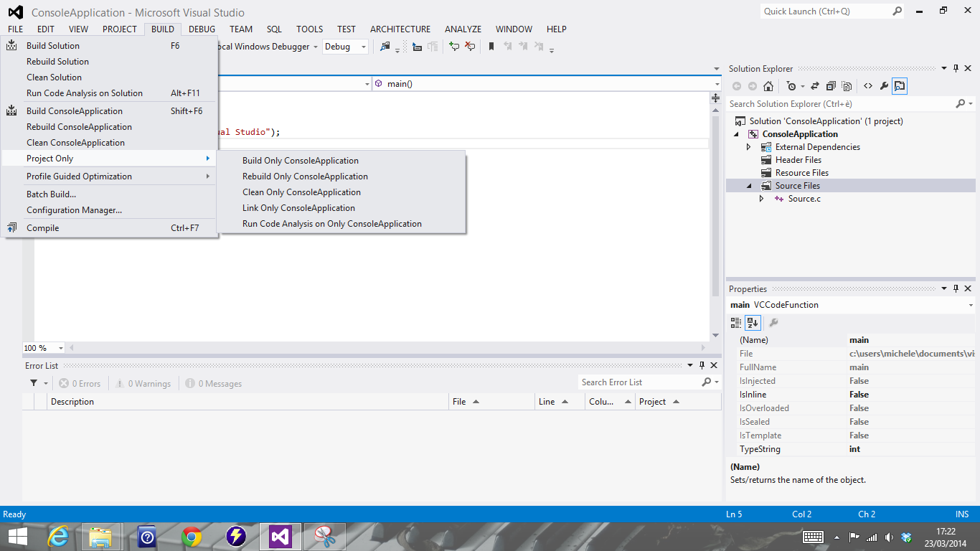Click the Error List filter funnel icon

point(34,384)
